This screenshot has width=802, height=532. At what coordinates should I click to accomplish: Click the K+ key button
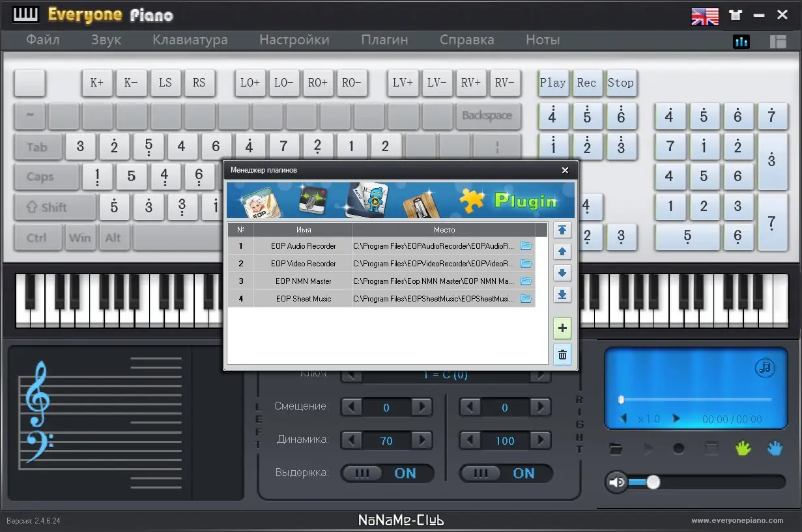point(97,83)
